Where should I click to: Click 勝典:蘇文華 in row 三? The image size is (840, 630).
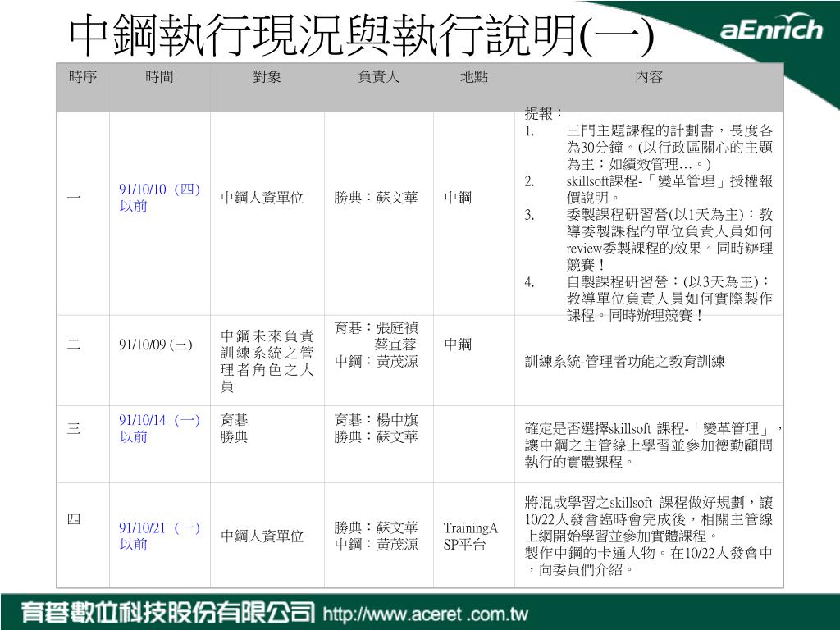376,437
